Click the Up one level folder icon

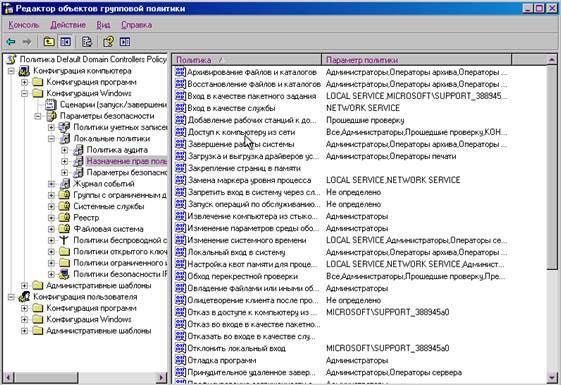pyautogui.click(x=49, y=42)
